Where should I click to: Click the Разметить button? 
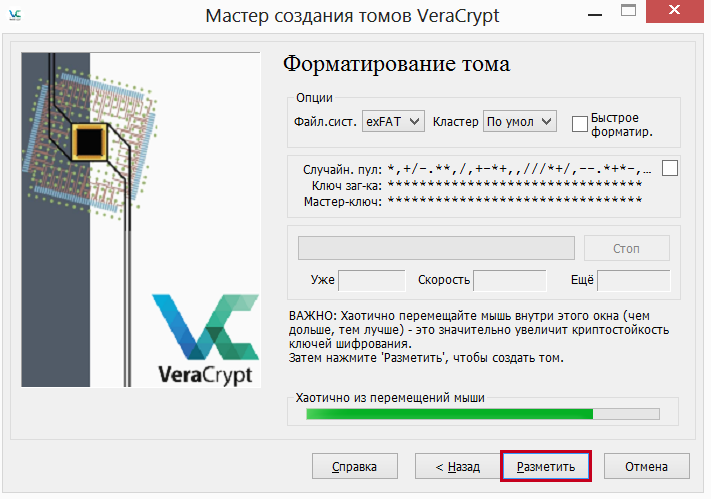(x=546, y=466)
